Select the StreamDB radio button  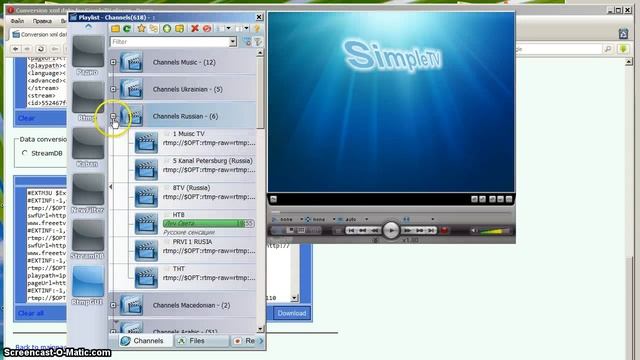coord(24,153)
